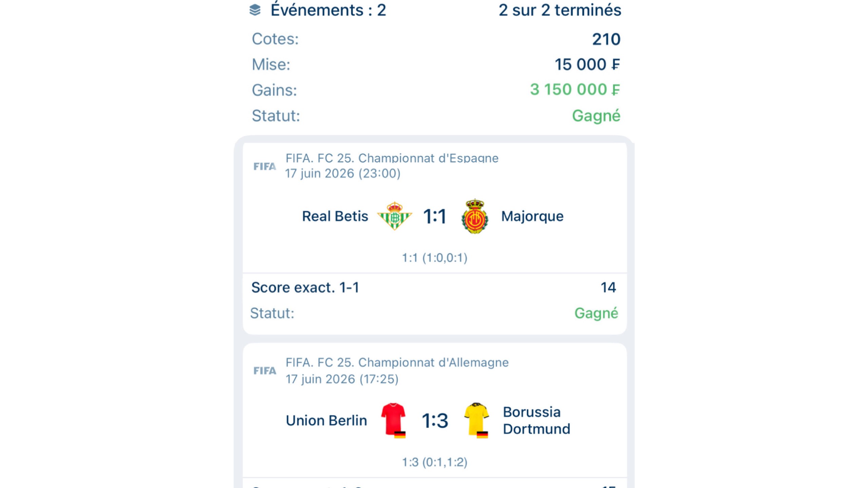
Task: Click the Real Betis club crest
Action: (x=395, y=216)
